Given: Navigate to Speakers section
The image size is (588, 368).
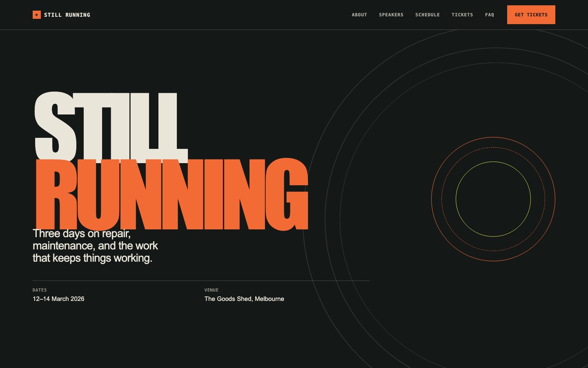Looking at the screenshot, I should (391, 15).
